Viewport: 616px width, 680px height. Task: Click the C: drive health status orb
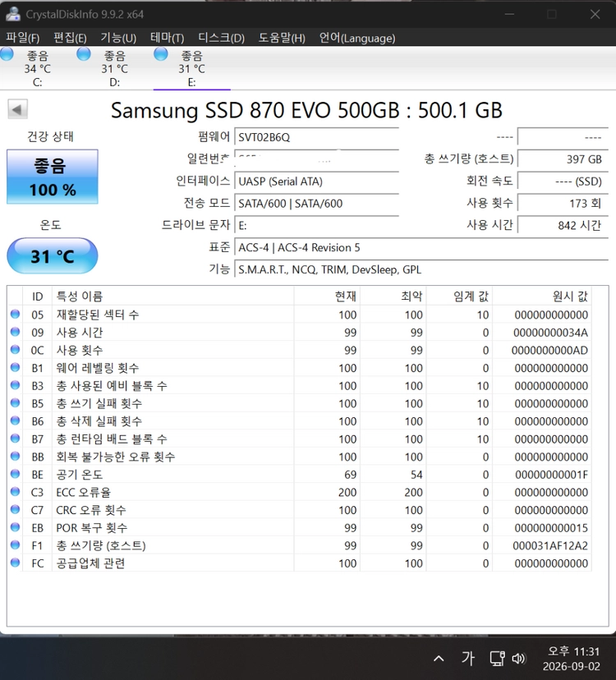7,54
